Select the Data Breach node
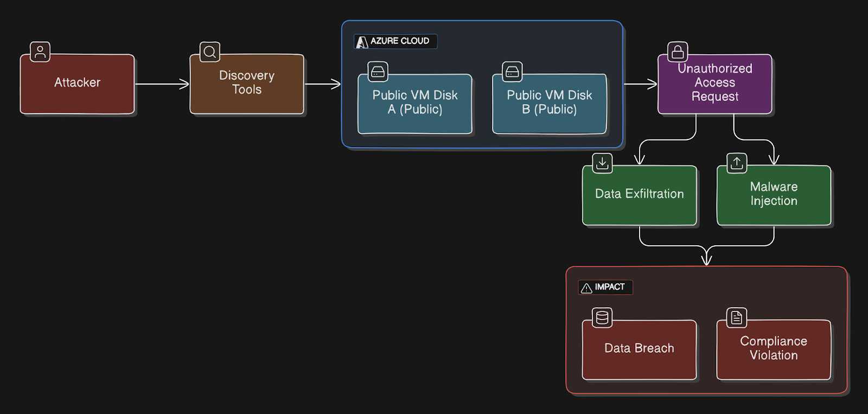This screenshot has height=414, width=868. 640,350
